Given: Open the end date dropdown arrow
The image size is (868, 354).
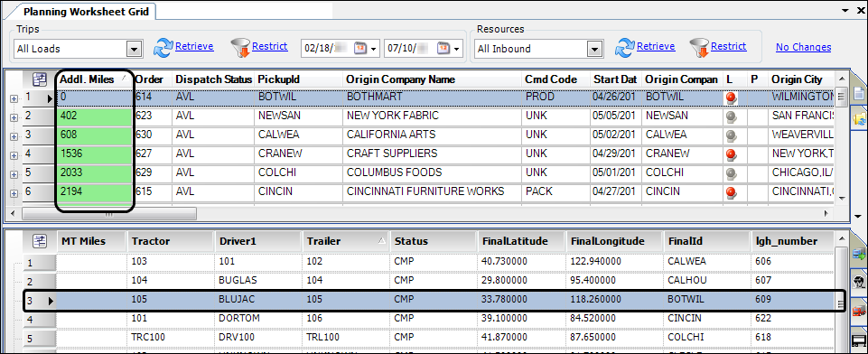Looking at the screenshot, I should (457, 49).
